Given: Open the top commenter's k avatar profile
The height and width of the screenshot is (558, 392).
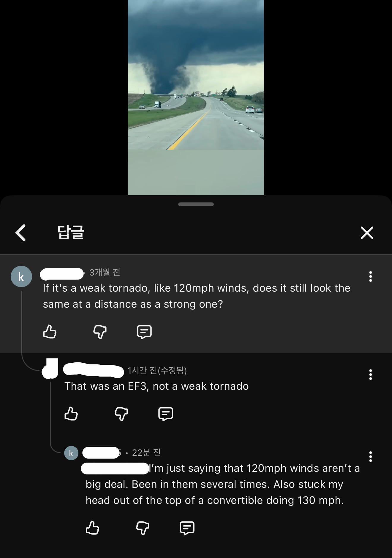Looking at the screenshot, I should pos(21,276).
